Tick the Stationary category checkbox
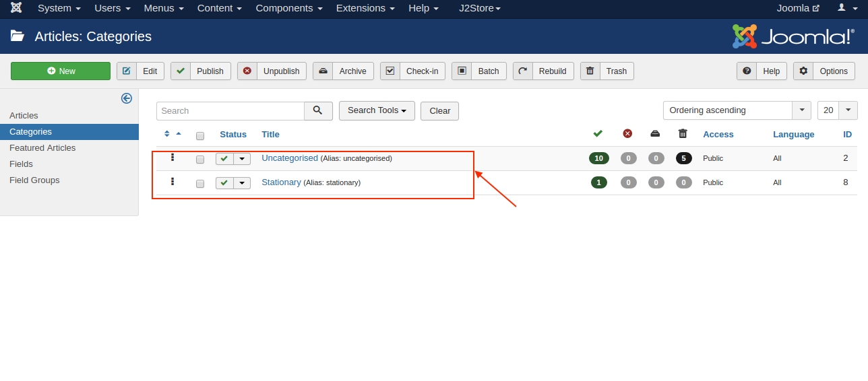Viewport: 868px width, 381px height. pyautogui.click(x=200, y=184)
